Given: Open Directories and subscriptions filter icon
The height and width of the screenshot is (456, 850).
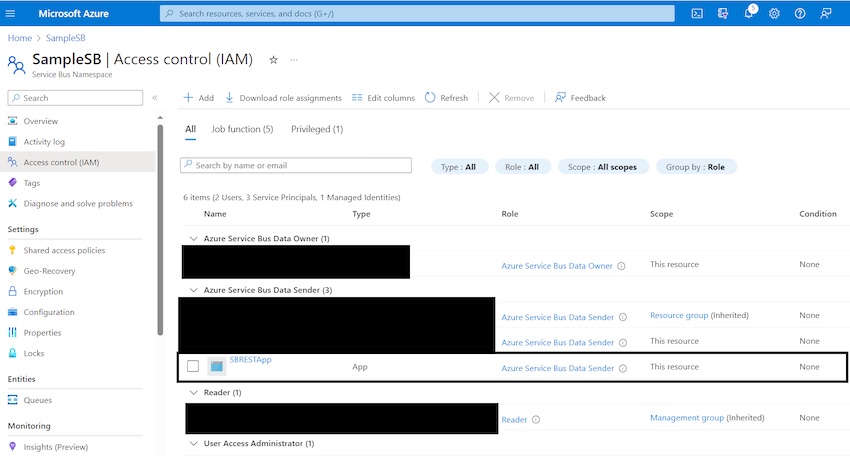Looking at the screenshot, I should [x=723, y=14].
